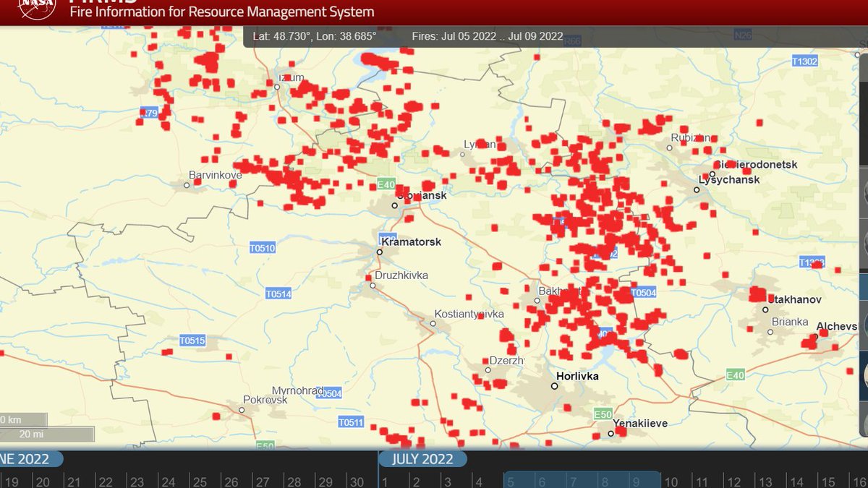Click the Horlivka city label
Viewport: 868px width, 488px height.
pyautogui.click(x=577, y=376)
